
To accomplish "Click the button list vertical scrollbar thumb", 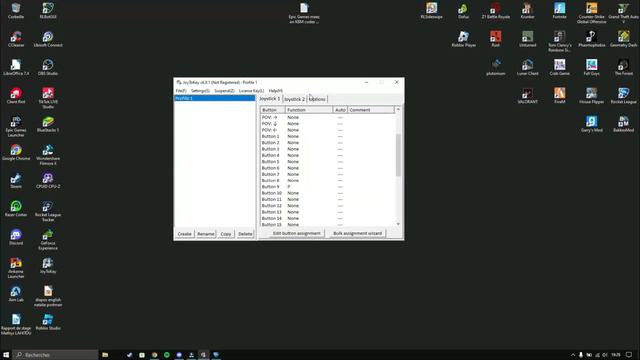I will coord(398,155).
